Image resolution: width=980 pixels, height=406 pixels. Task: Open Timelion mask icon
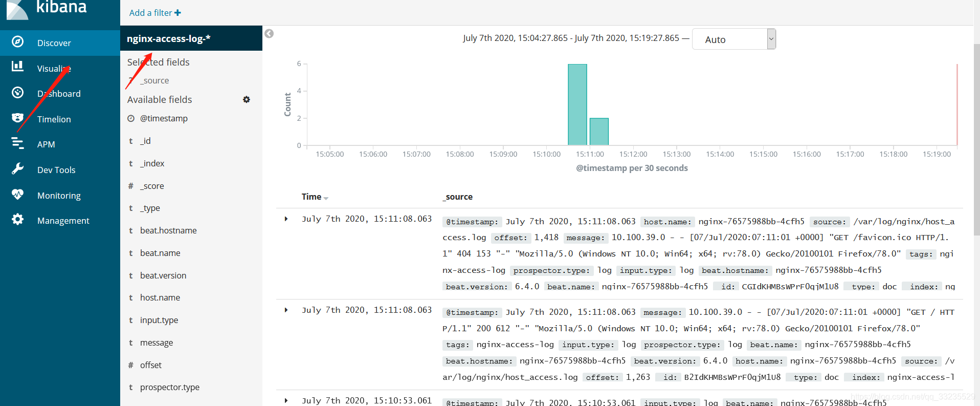pyautogui.click(x=18, y=118)
